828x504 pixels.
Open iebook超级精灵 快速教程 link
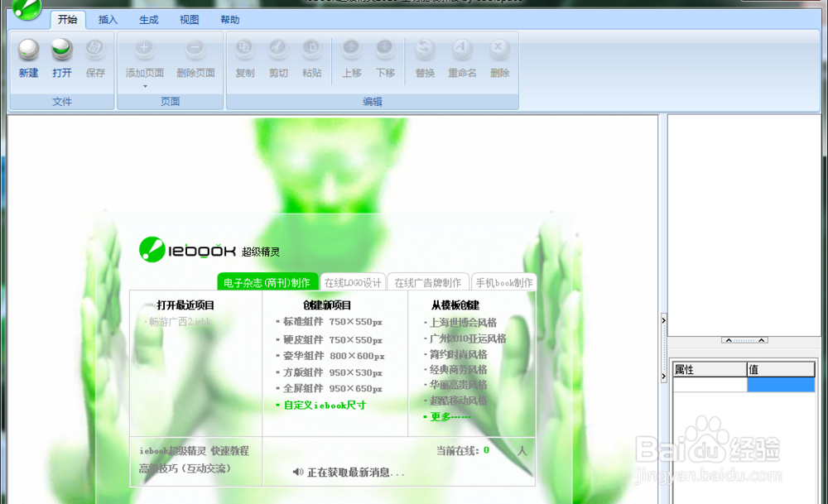pyautogui.click(x=194, y=451)
